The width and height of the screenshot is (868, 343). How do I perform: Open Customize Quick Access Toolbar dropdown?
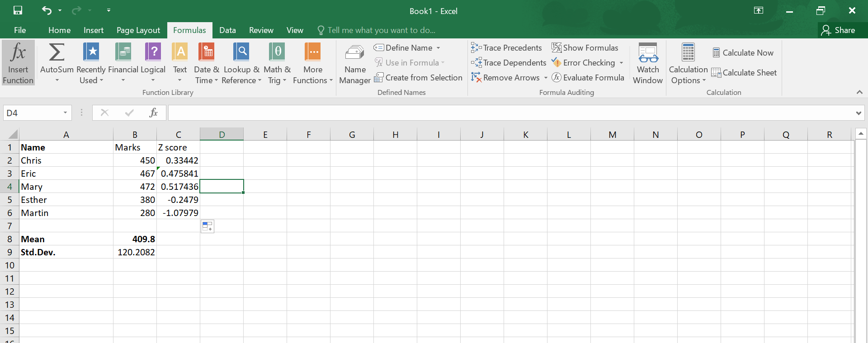(108, 10)
